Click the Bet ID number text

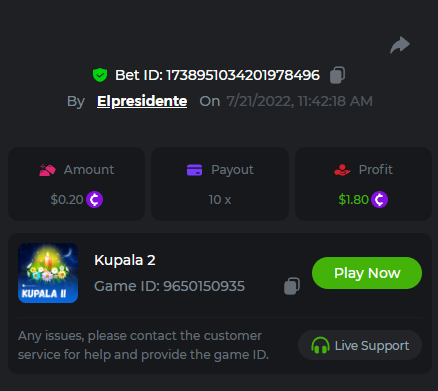tap(243, 75)
